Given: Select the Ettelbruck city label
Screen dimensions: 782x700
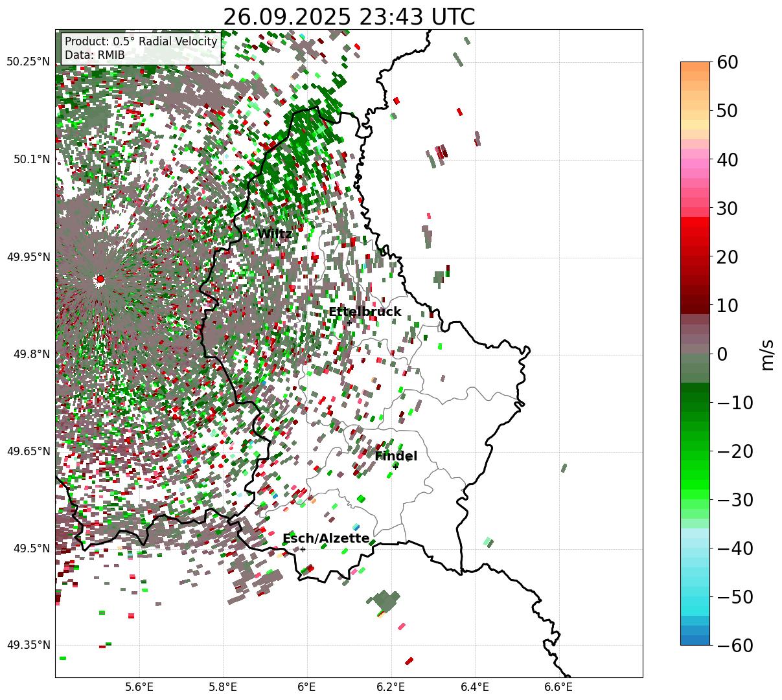Looking at the screenshot, I should tap(365, 312).
